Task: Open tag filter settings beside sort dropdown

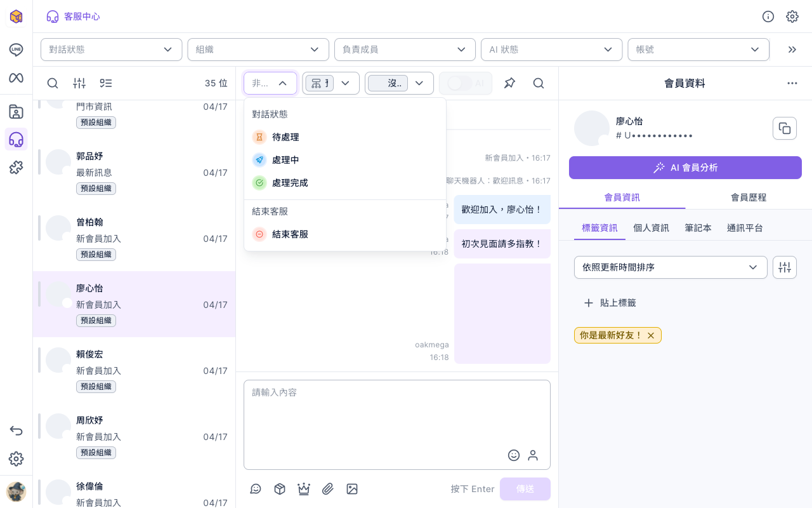Action: tap(785, 267)
